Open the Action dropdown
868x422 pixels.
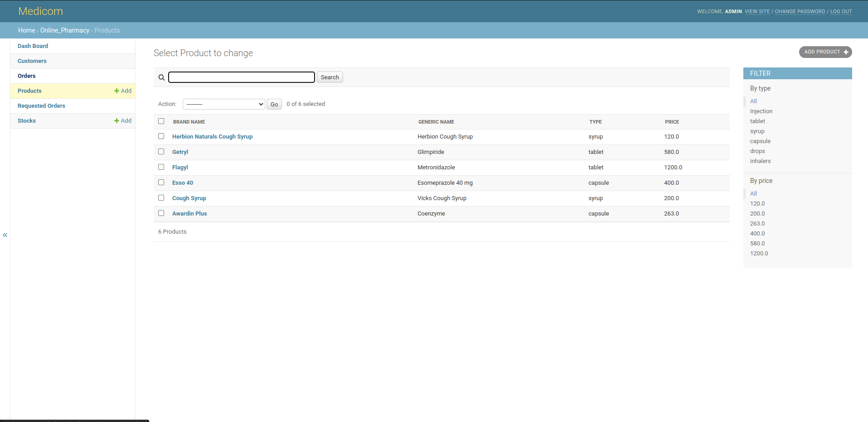coord(224,104)
